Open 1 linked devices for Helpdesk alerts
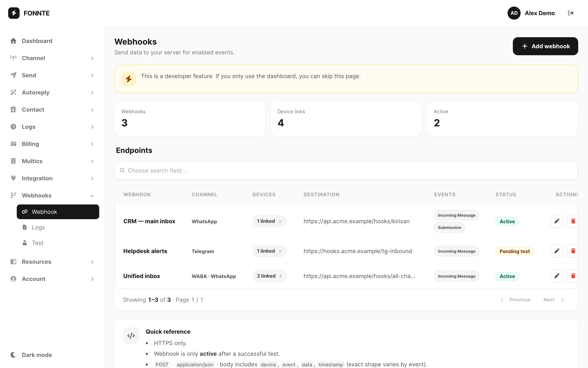 click(269, 251)
